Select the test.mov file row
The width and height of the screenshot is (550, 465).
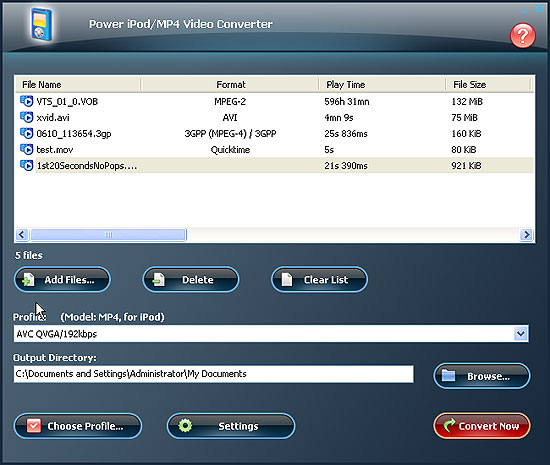[x=275, y=150]
